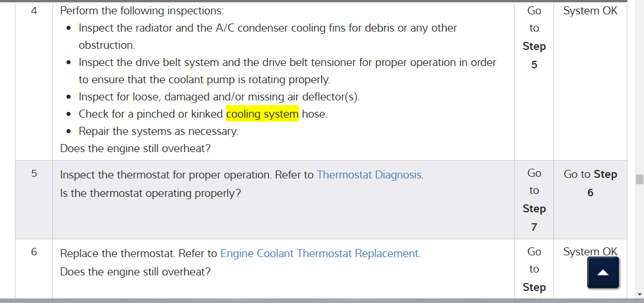Click step number 5 in the table
Screen dimensions: 644x303
coord(34,174)
